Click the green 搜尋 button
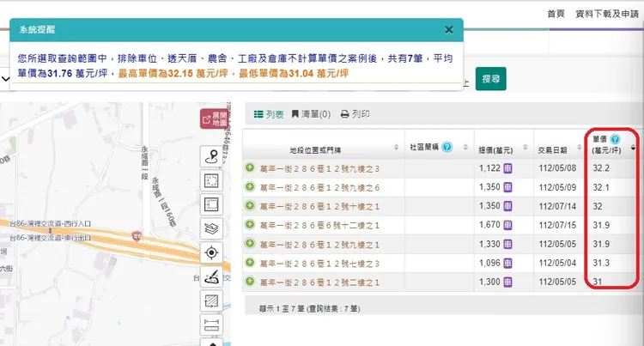Image resolution: width=644 pixels, height=346 pixels. point(491,79)
